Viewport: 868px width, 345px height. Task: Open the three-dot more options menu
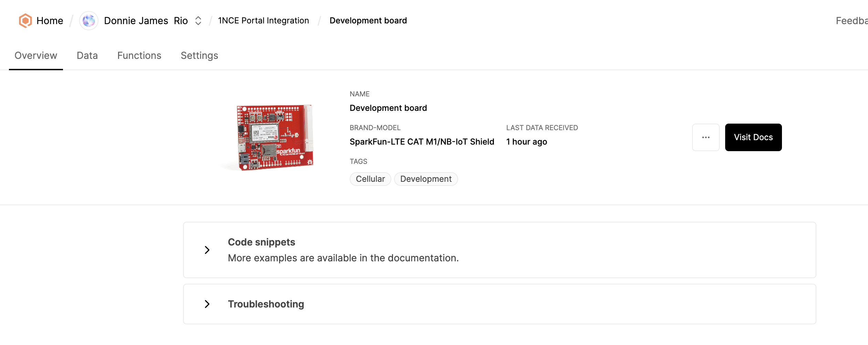click(706, 137)
